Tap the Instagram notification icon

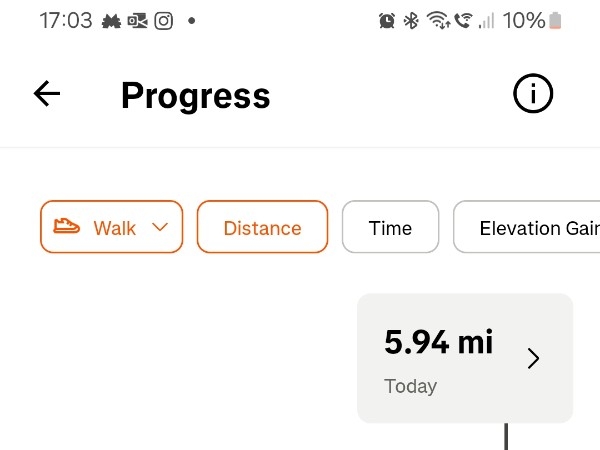click(x=164, y=21)
